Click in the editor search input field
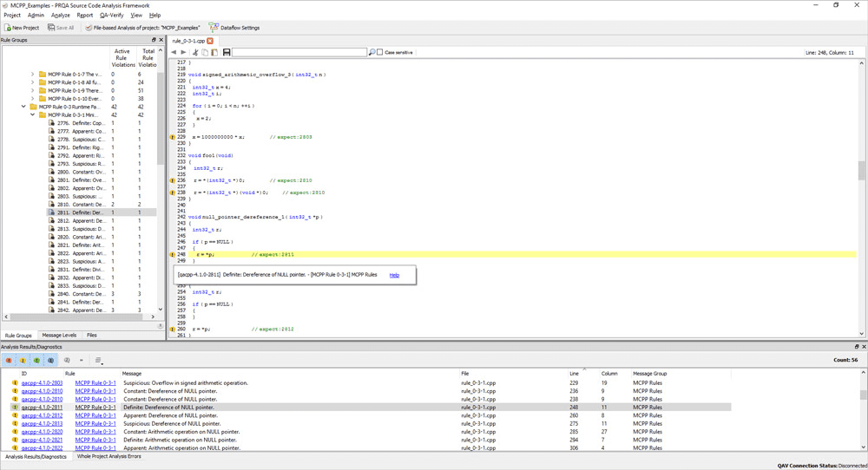Screen dimensions: 868x470 point(299,53)
